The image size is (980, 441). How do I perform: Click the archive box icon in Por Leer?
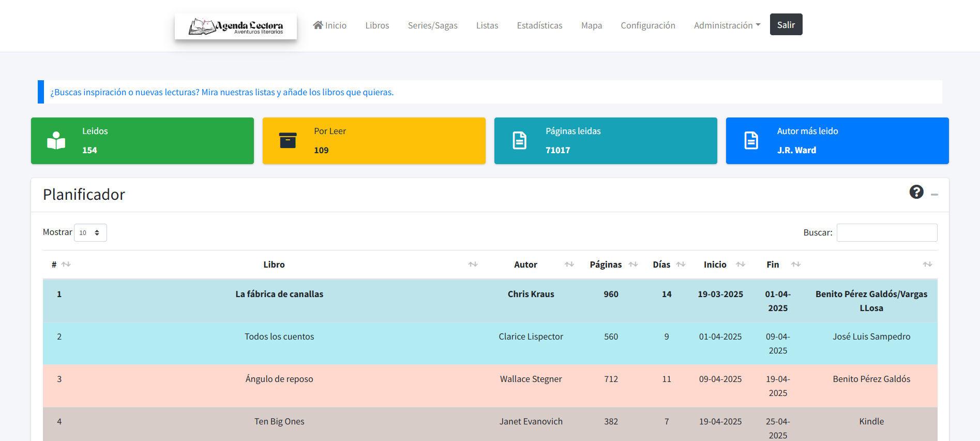(288, 141)
